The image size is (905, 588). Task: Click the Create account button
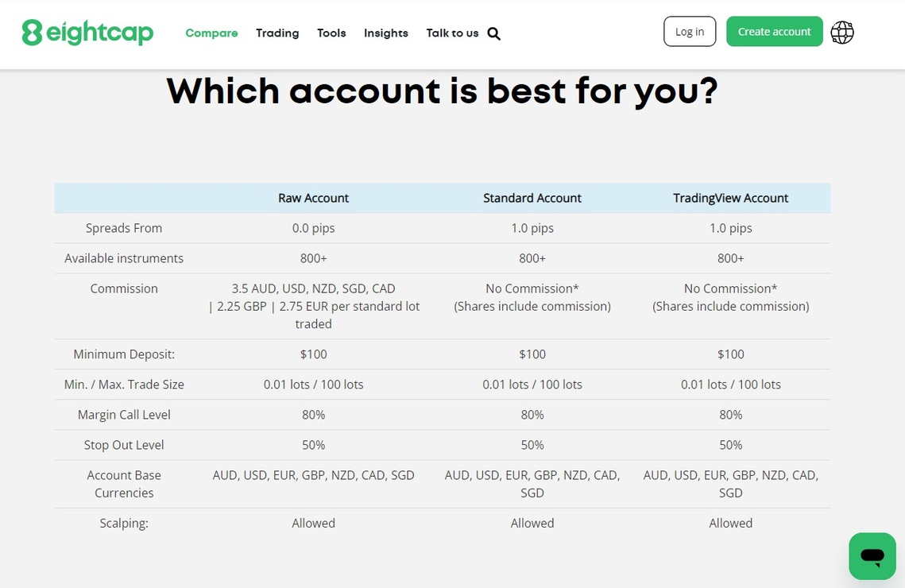pos(774,31)
